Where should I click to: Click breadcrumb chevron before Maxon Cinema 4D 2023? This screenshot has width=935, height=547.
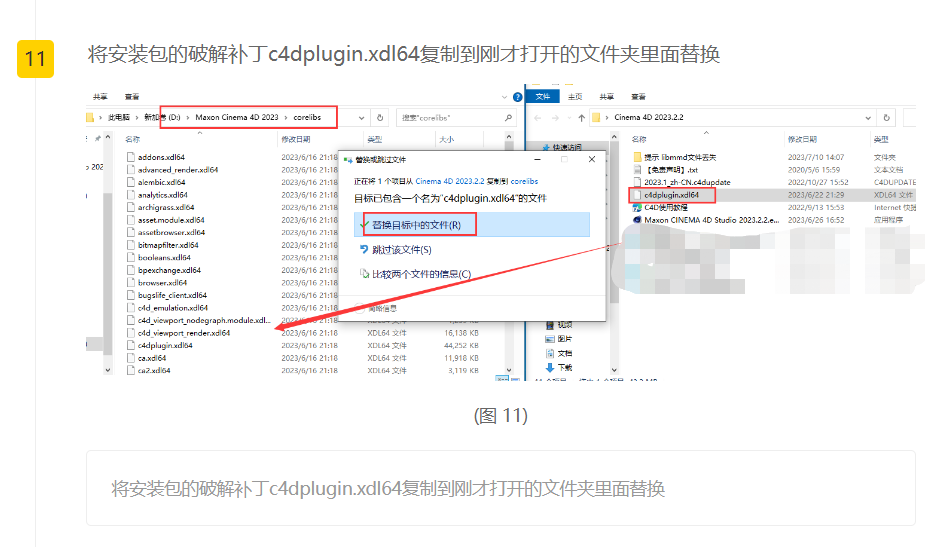188,118
